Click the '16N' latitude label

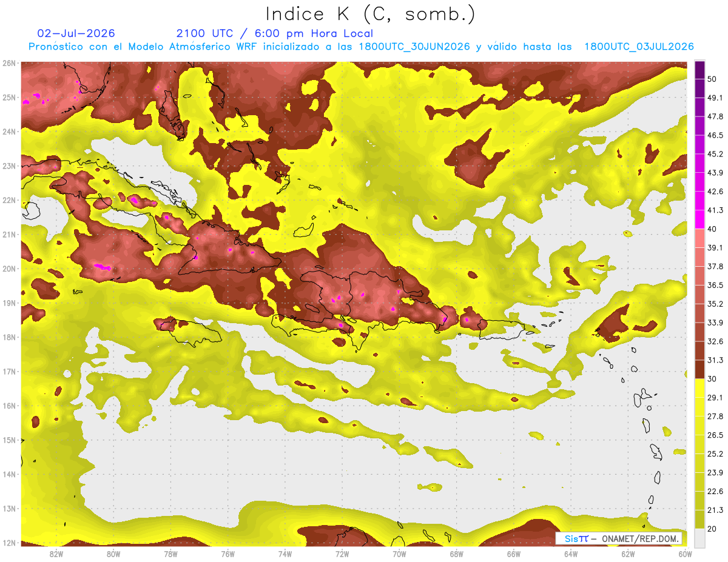(8, 406)
